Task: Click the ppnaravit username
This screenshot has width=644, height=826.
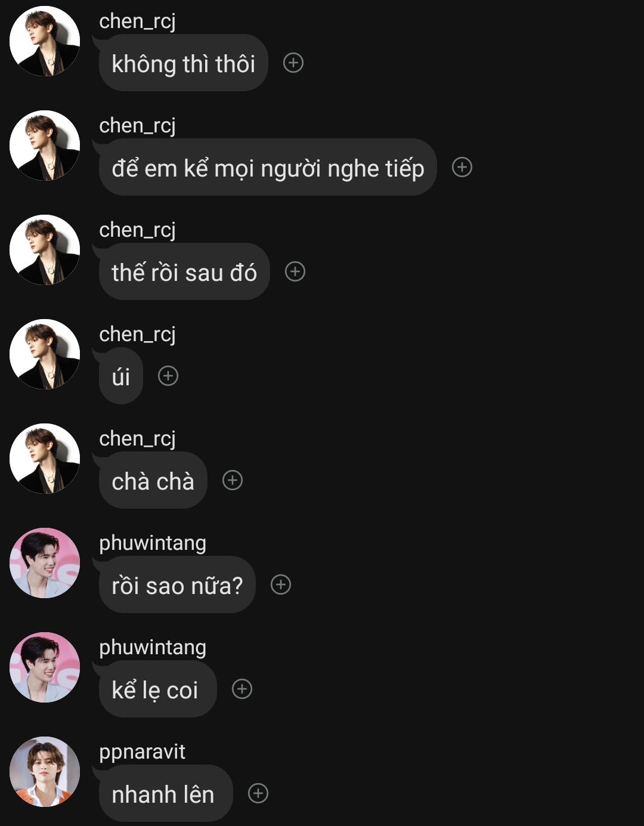Action: 142,751
